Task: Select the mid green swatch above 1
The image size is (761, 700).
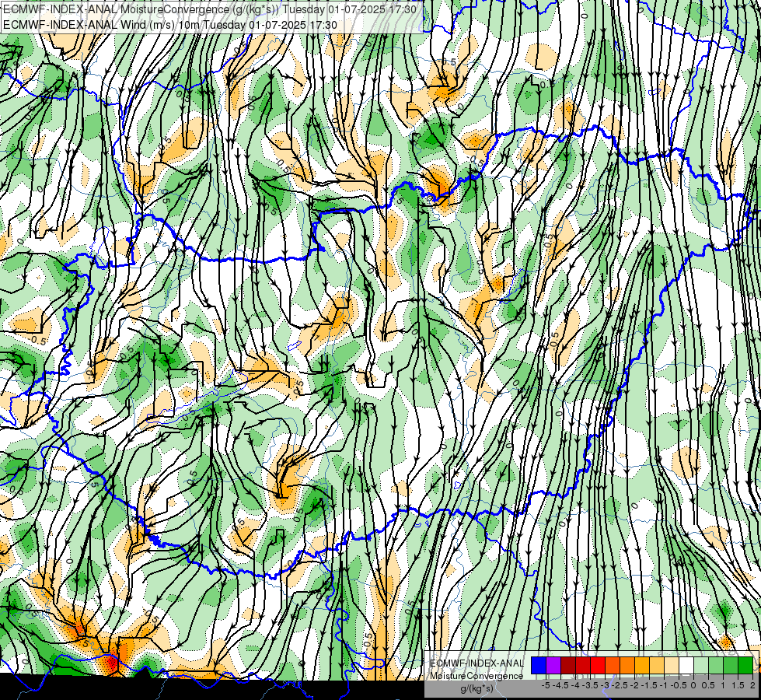Action: click(731, 666)
